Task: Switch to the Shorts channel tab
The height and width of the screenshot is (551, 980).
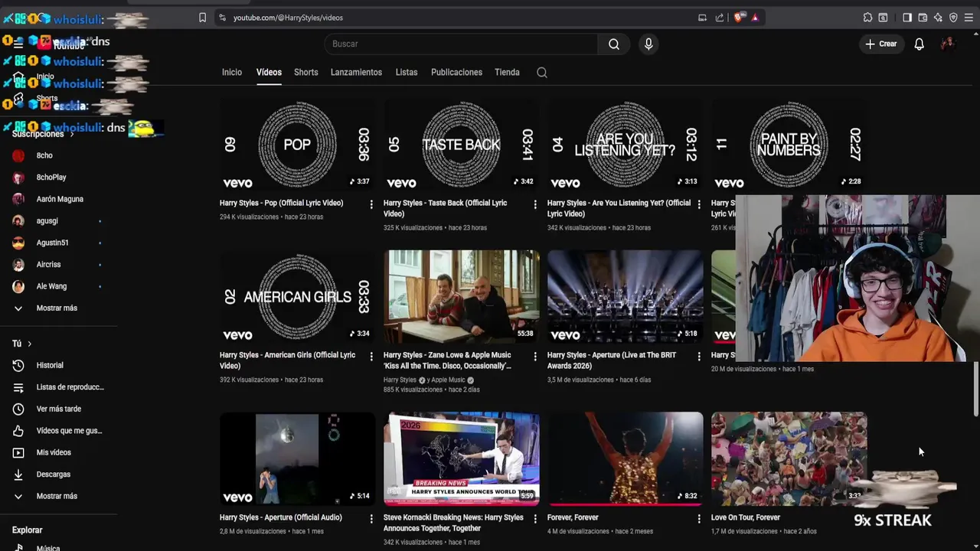Action: [x=306, y=73]
